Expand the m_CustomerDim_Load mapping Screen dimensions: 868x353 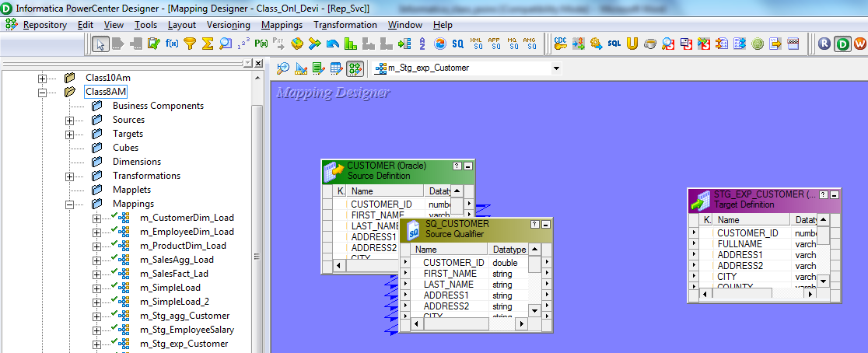pyautogui.click(x=97, y=218)
